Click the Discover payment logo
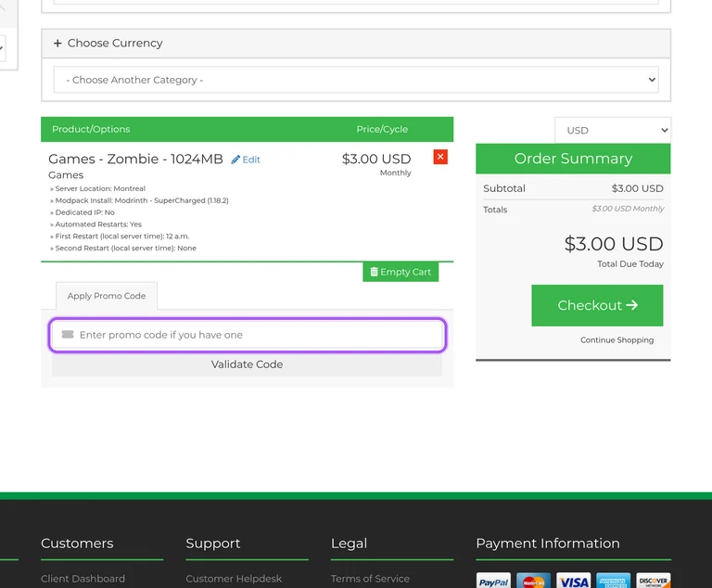The image size is (712, 588). pyautogui.click(x=653, y=581)
